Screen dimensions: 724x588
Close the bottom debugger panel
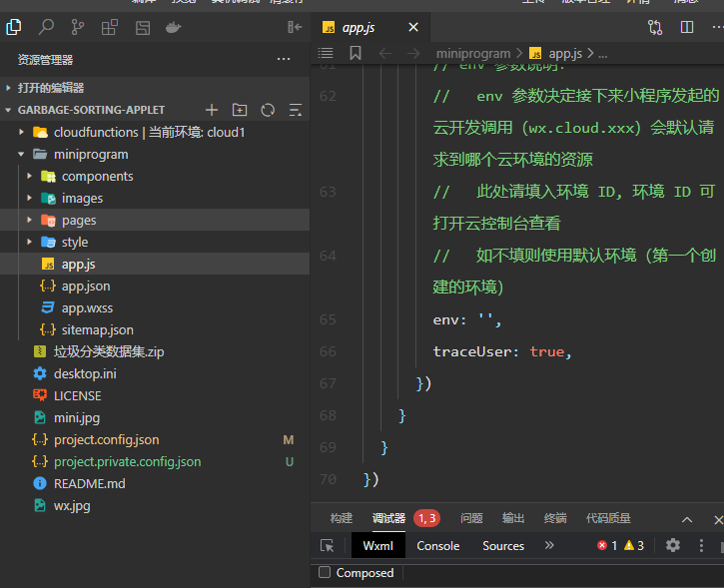point(718,520)
